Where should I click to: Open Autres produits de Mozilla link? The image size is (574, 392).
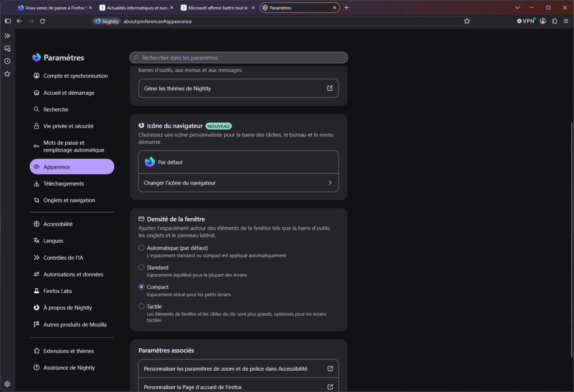pyautogui.click(x=72, y=325)
